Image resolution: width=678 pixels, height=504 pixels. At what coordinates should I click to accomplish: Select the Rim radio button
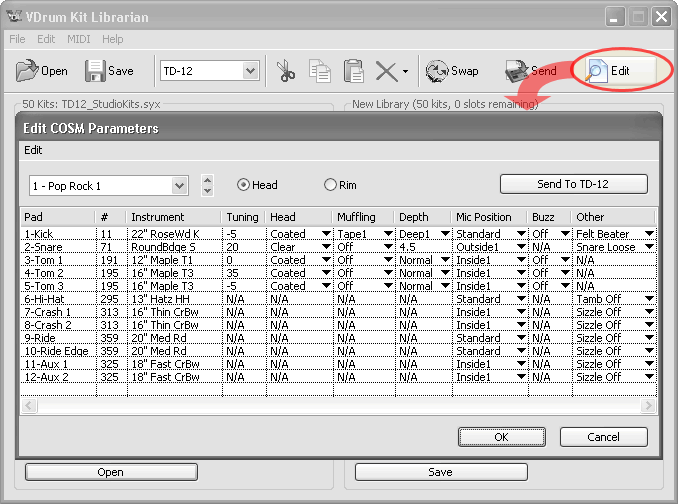pyautogui.click(x=331, y=185)
